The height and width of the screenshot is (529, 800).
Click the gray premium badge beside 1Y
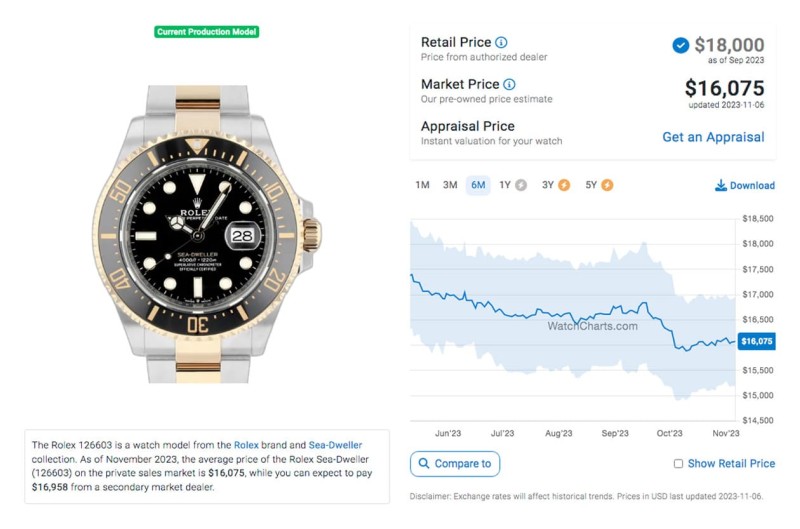[x=521, y=185]
